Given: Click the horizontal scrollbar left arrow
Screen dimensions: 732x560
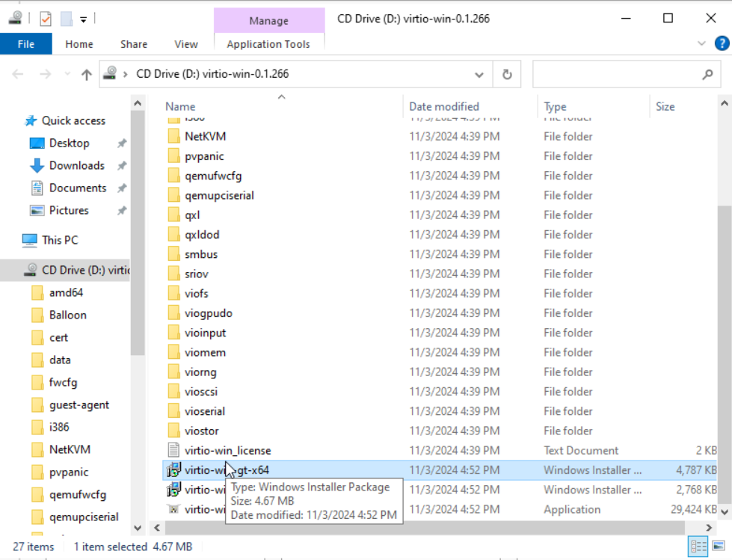Looking at the screenshot, I should (157, 528).
